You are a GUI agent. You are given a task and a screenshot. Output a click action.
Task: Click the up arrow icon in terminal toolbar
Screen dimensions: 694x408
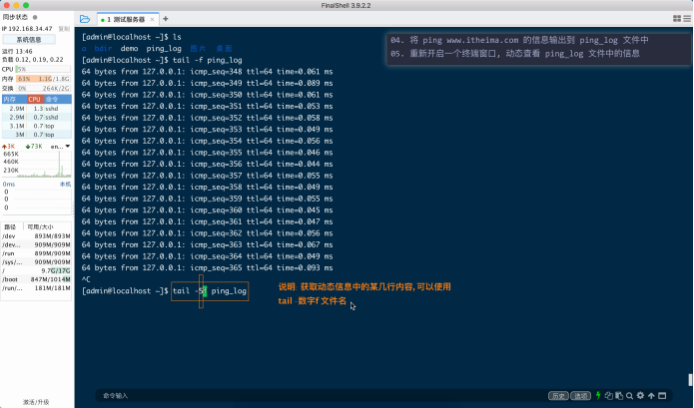coord(651,396)
